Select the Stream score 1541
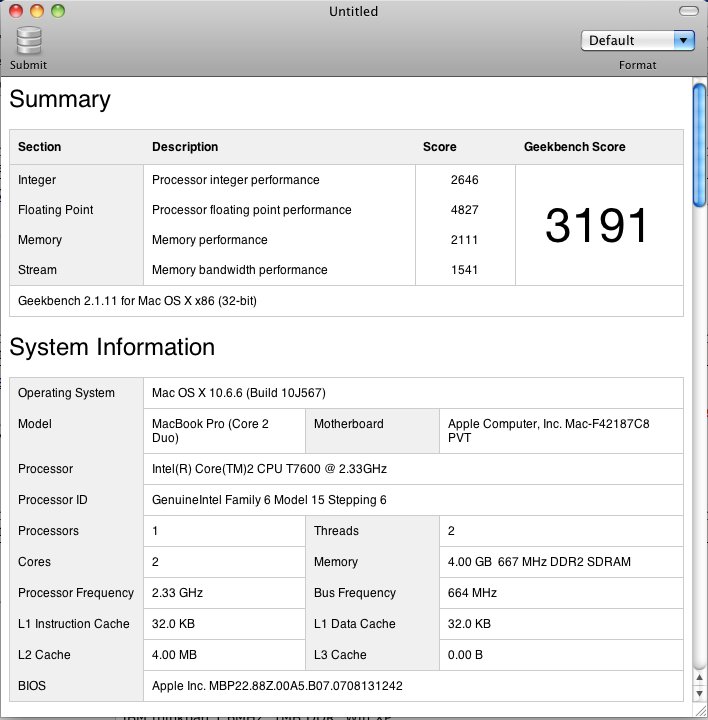 point(464,270)
